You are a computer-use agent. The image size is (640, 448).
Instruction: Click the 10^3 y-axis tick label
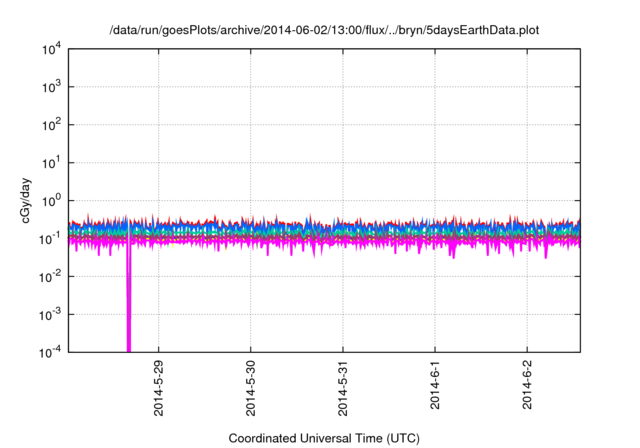(x=52, y=87)
